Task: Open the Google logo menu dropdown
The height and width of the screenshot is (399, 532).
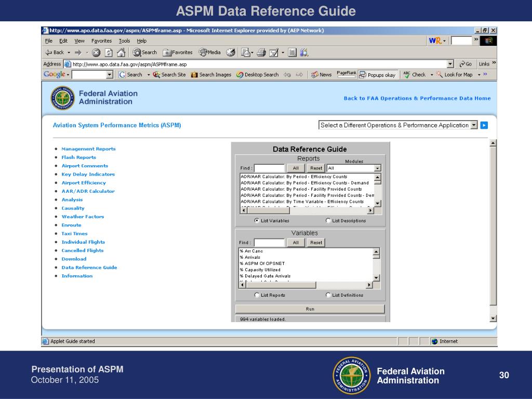Action: tap(68, 75)
